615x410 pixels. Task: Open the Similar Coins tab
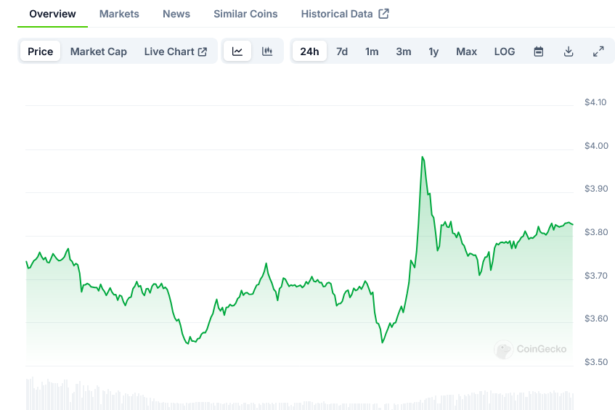[x=246, y=14]
